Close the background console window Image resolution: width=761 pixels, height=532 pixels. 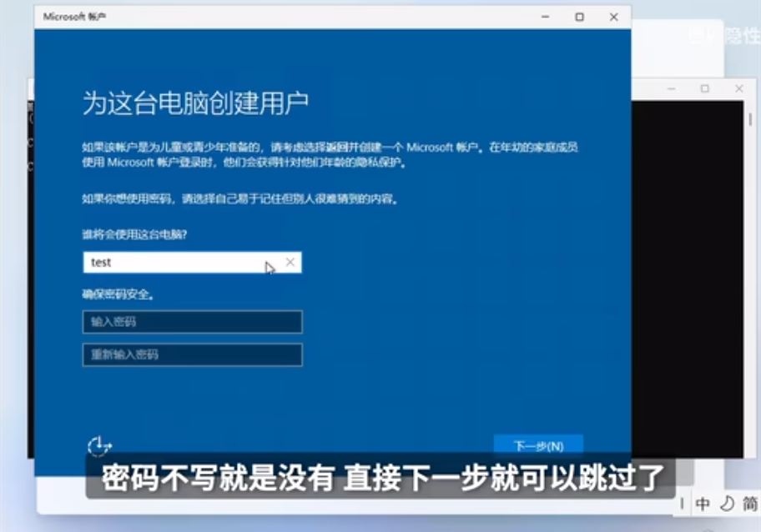(738, 88)
